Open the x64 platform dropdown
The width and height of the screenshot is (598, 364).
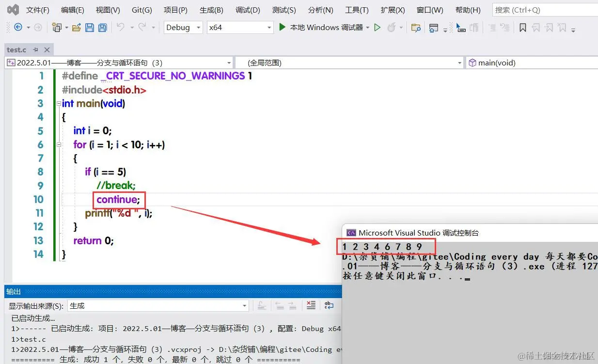(x=240, y=28)
